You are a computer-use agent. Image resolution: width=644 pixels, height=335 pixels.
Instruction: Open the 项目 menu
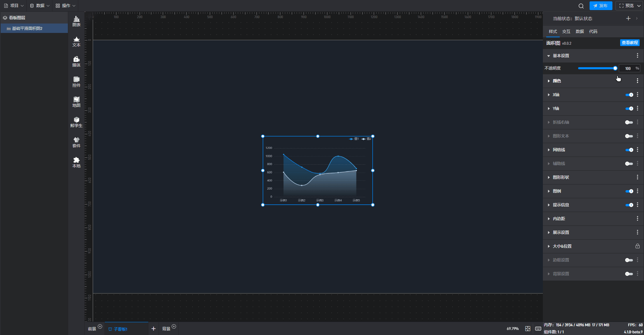pos(14,6)
